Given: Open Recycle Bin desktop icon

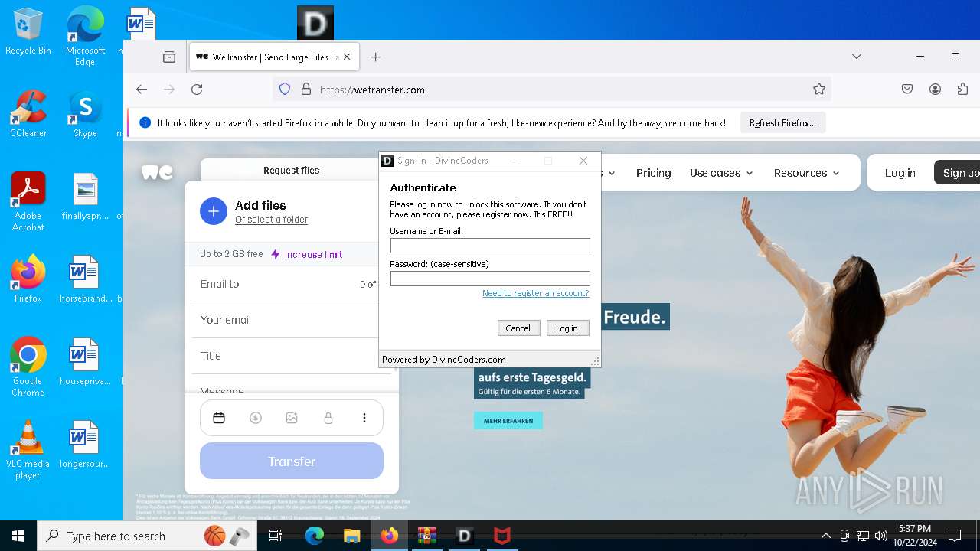Looking at the screenshot, I should click(28, 31).
